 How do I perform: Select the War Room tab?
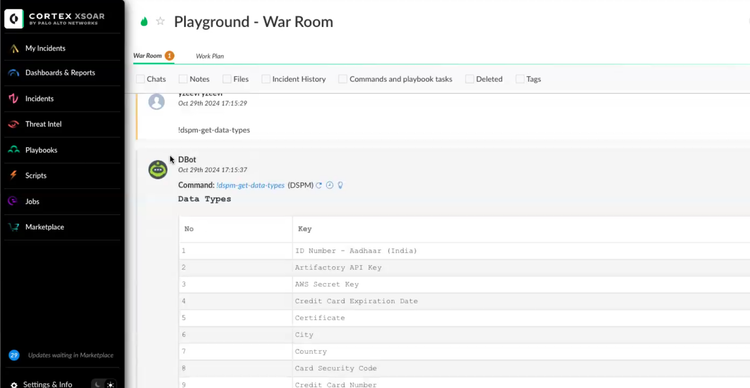[147, 55]
